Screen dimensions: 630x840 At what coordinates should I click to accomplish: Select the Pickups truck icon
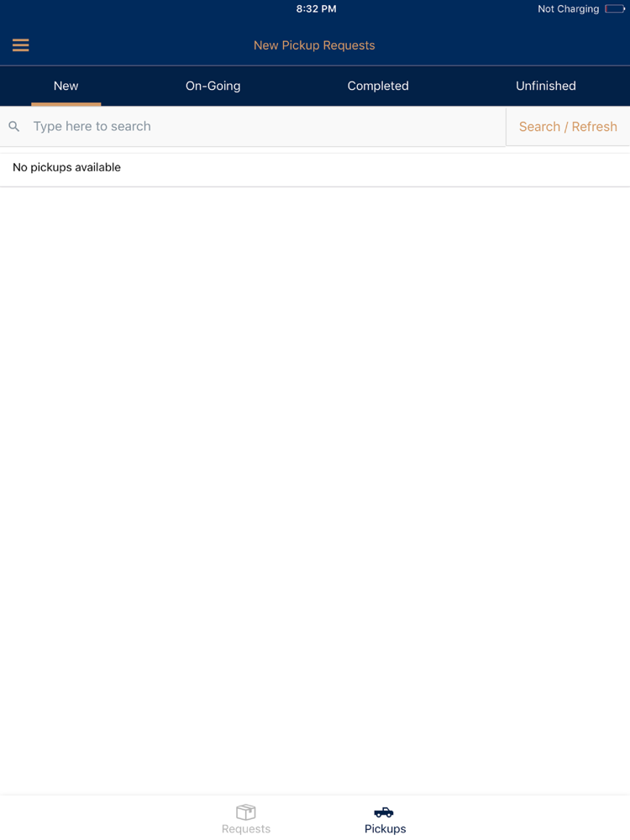pos(384,812)
